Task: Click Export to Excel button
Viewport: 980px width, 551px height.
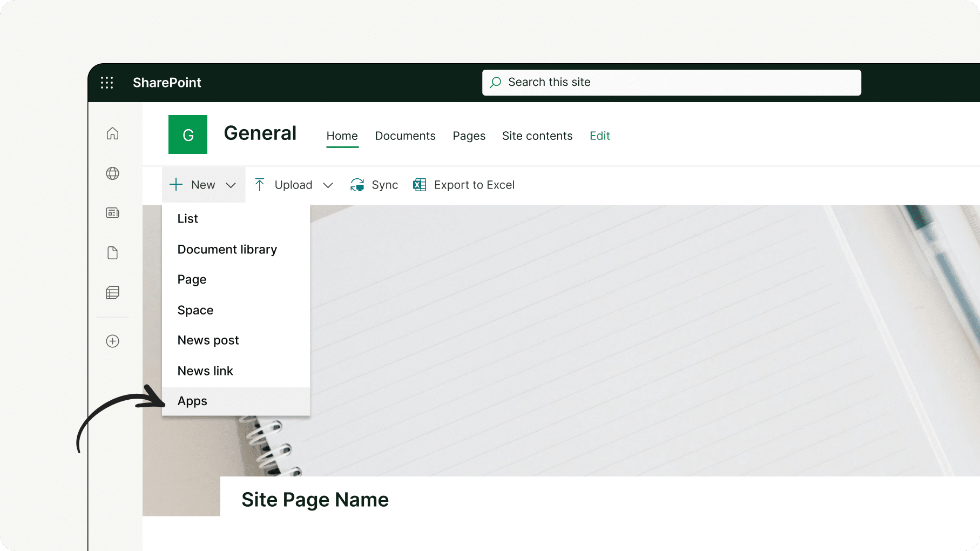Action: tap(464, 185)
